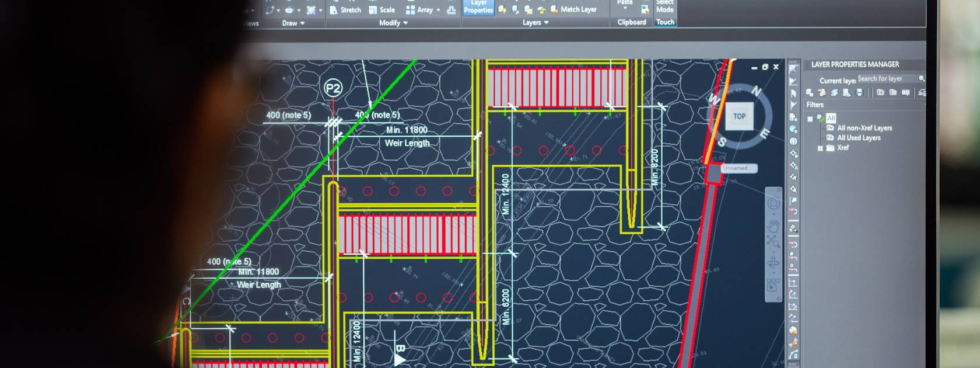This screenshot has height=368, width=980.
Task: Click the TOP face of the ViewCube
Action: pos(740,116)
